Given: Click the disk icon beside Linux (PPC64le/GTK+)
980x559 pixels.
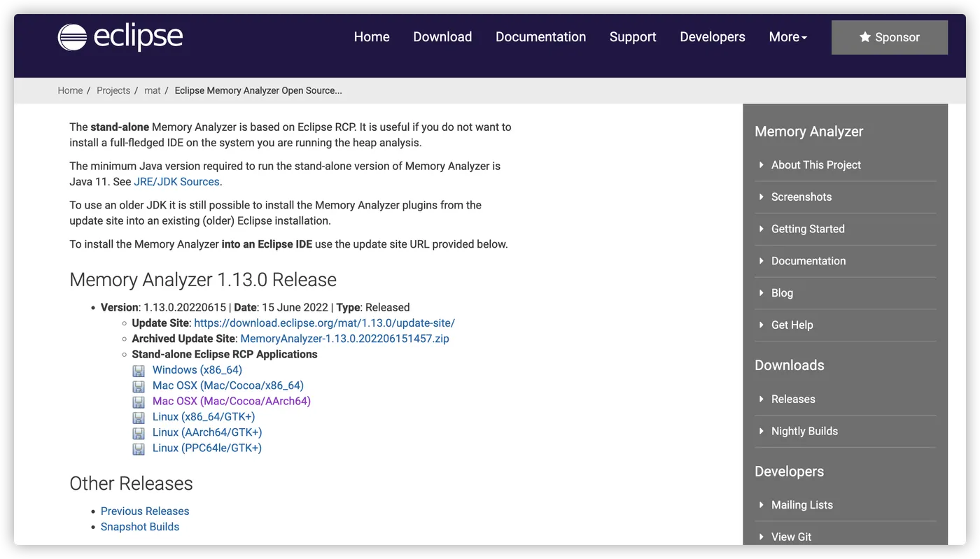Looking at the screenshot, I should tap(139, 449).
